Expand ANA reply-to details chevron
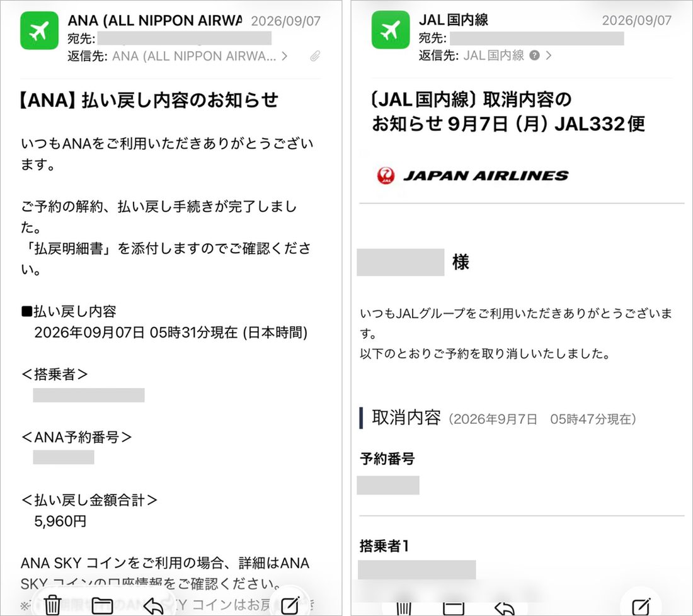This screenshot has height=616, width=693. (285, 56)
